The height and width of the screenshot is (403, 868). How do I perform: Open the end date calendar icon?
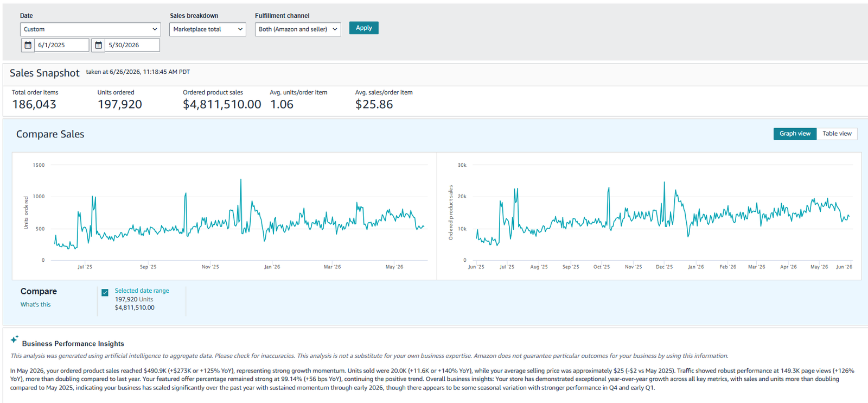[98, 45]
